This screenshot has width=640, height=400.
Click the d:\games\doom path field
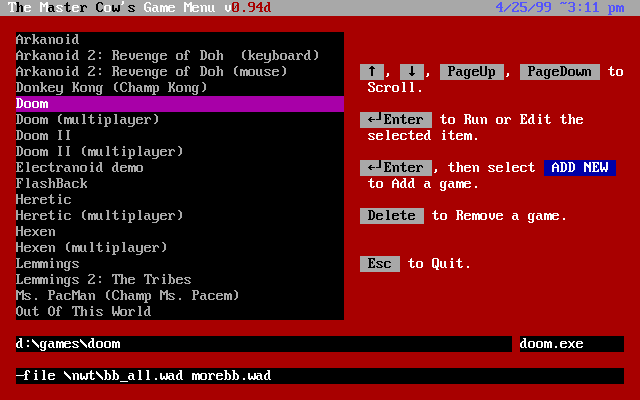click(x=264, y=344)
